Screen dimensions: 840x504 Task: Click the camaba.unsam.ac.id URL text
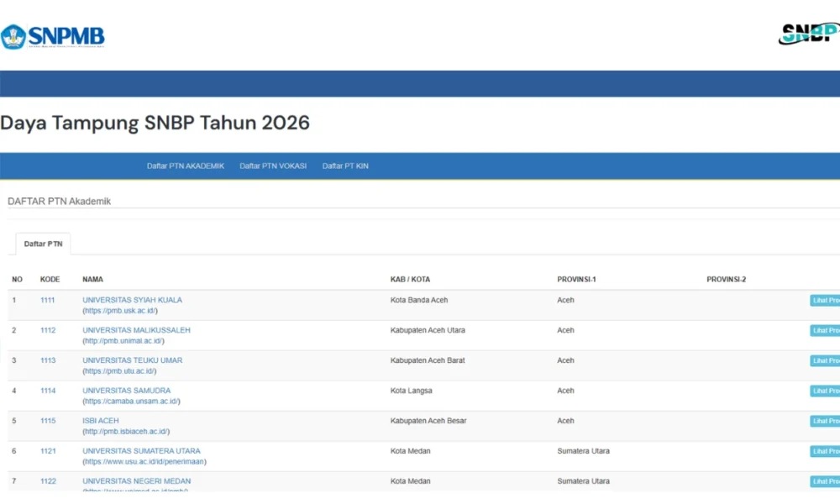click(131, 402)
